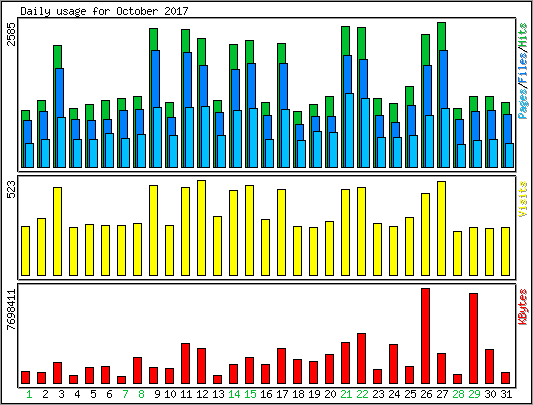
Task: Click the red "KBytes" legend label
Action: [523, 307]
